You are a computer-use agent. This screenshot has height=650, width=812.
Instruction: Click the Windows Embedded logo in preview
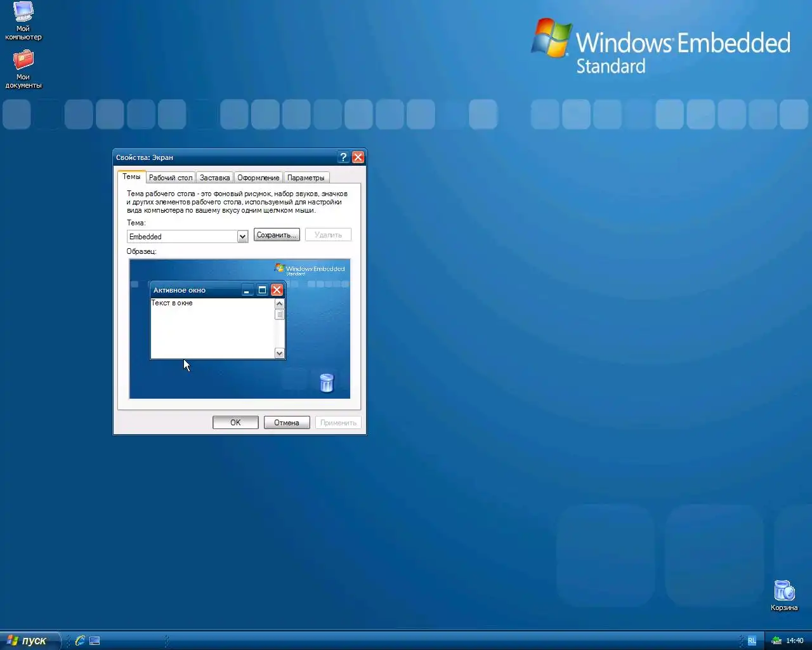(310, 269)
